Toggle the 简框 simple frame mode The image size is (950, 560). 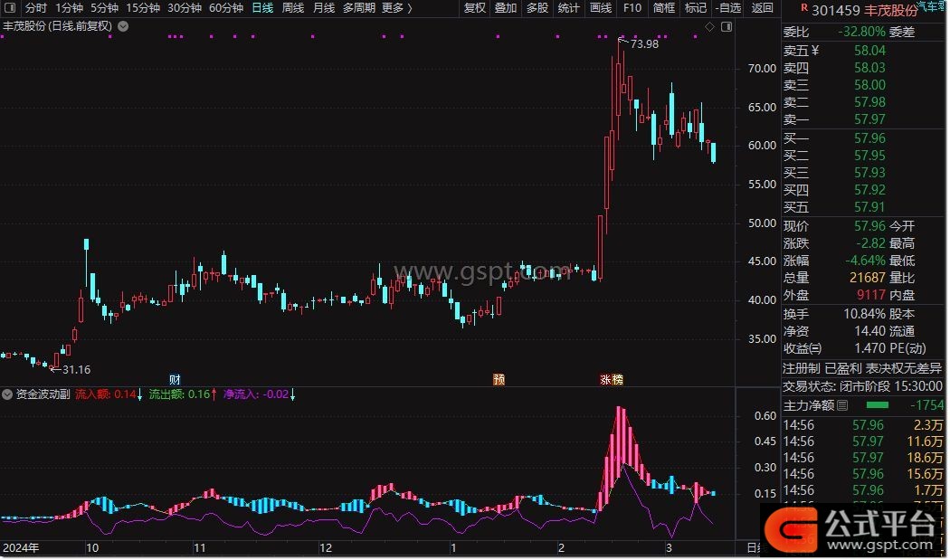(x=664, y=8)
